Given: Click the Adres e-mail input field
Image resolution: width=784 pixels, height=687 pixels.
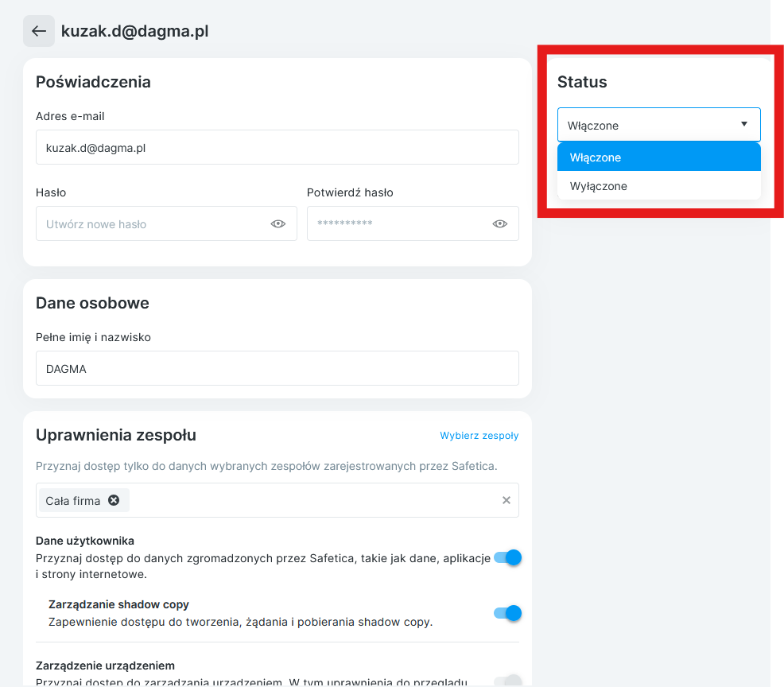Looking at the screenshot, I should [x=277, y=148].
